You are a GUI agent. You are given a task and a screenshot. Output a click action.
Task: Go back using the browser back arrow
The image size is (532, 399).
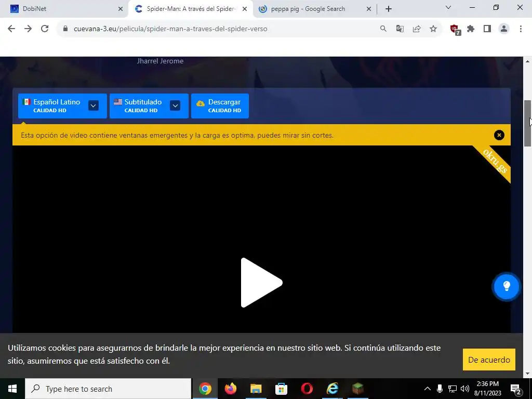pyautogui.click(x=11, y=29)
